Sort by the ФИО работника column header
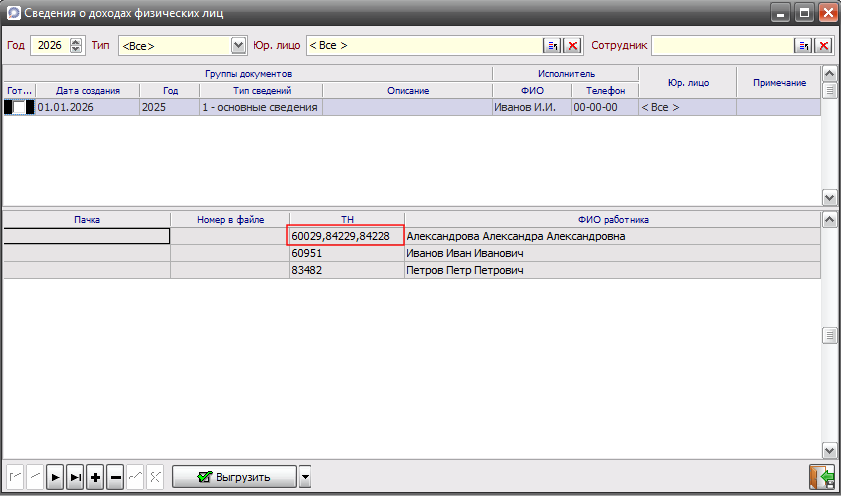This screenshot has width=841, height=496. pos(612,219)
